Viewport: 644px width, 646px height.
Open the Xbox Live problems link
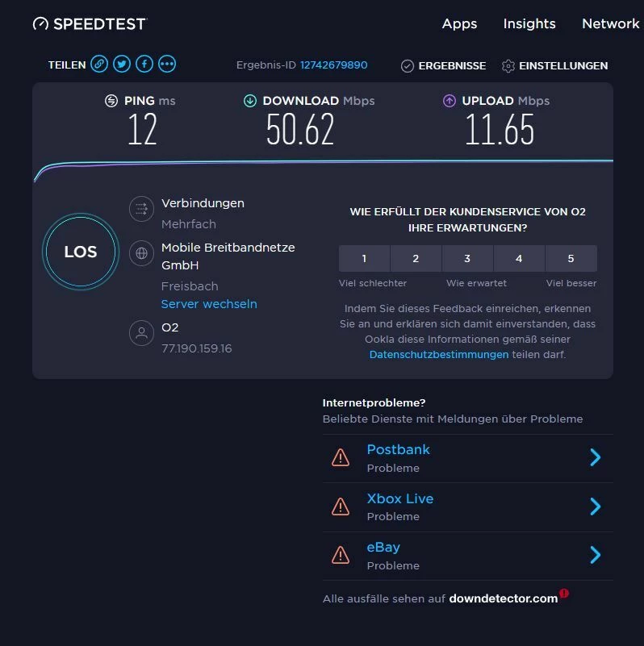[400, 499]
